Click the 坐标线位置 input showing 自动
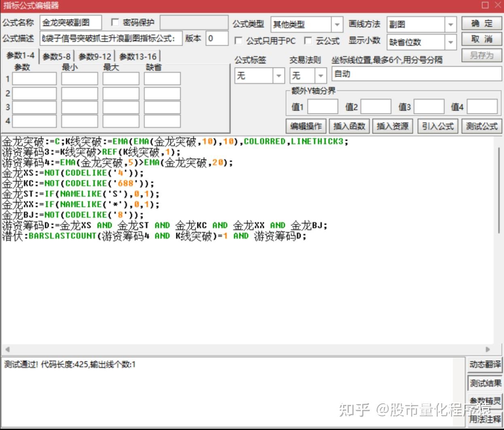This screenshot has height=430, width=504. pos(417,74)
